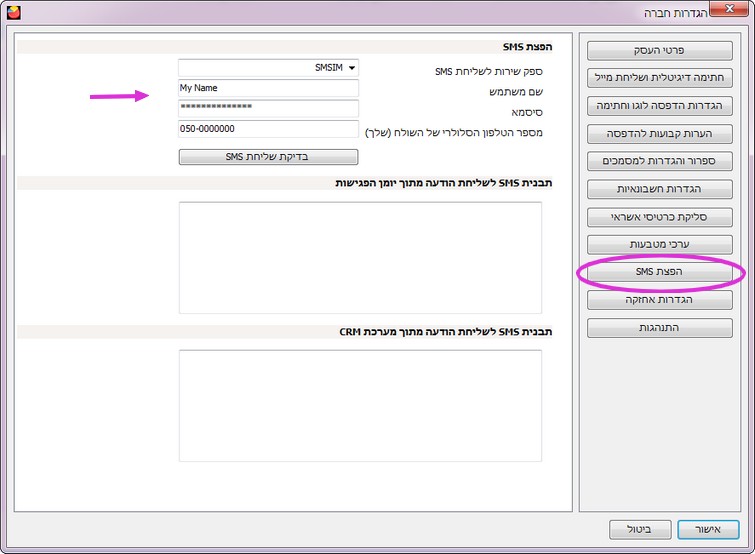Open the business details (פרטי העסק) section

coord(659,50)
